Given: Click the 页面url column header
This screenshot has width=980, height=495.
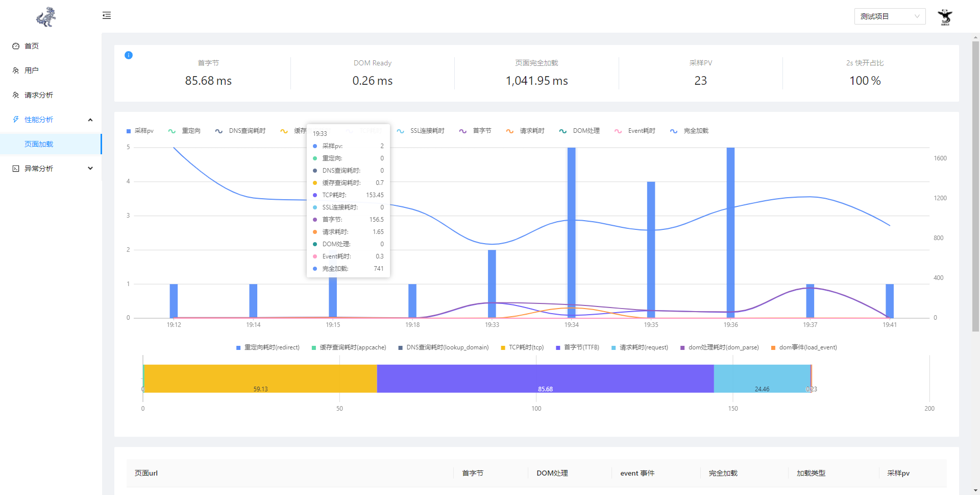Looking at the screenshot, I should 146,473.
